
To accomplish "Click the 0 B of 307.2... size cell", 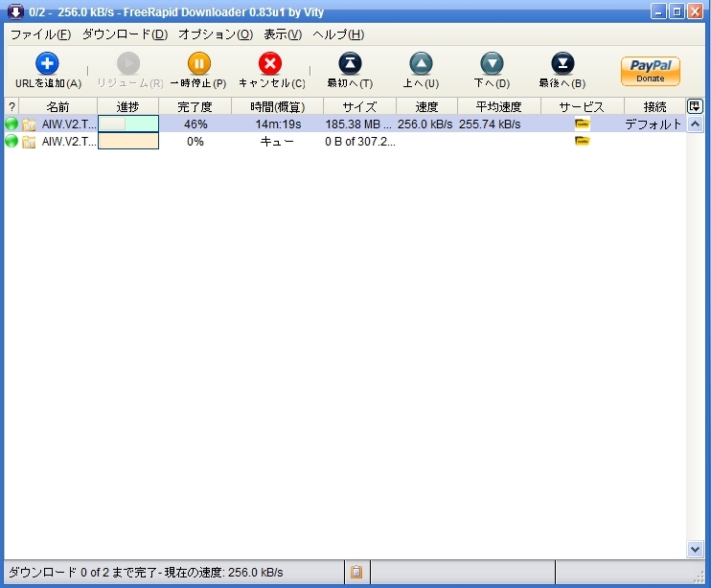I will coord(359,142).
